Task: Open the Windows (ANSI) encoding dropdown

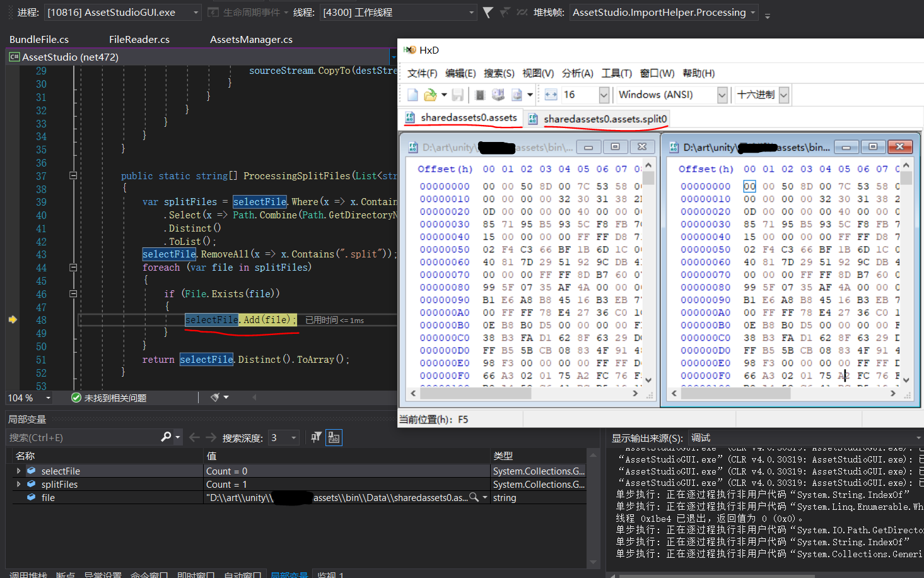Action: pos(722,95)
